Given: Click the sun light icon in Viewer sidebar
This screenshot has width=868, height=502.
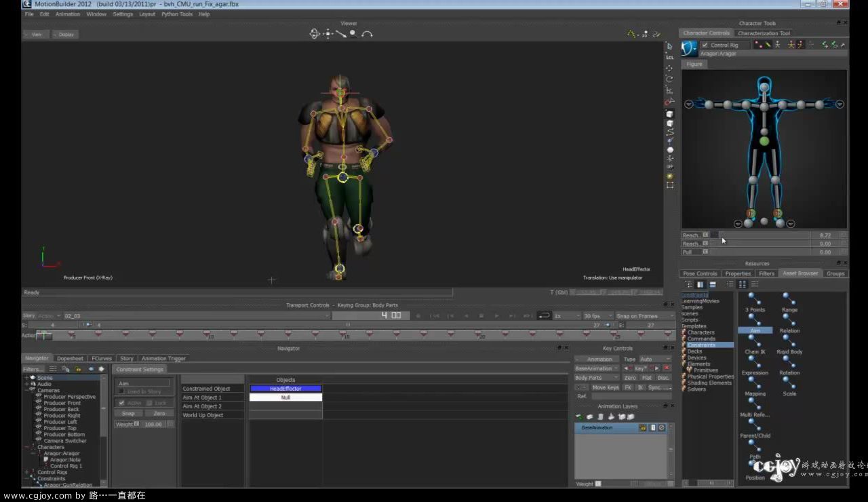Looking at the screenshot, I should click(670, 176).
